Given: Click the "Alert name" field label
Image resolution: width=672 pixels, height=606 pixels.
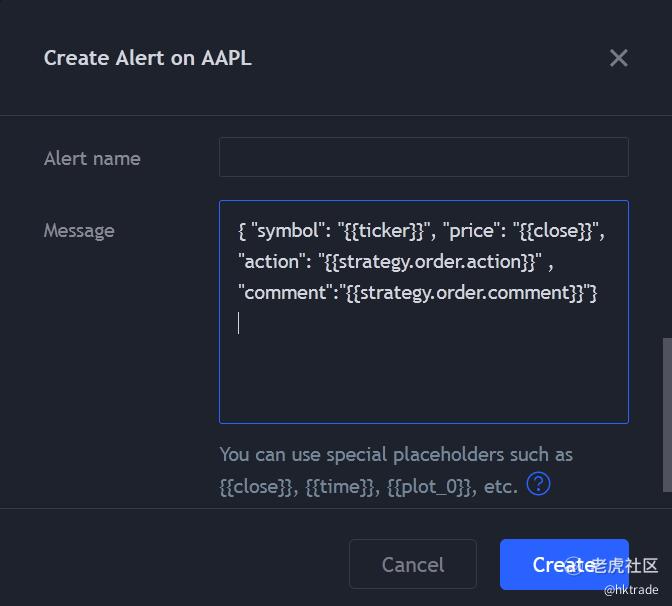Looking at the screenshot, I should pos(92,158).
